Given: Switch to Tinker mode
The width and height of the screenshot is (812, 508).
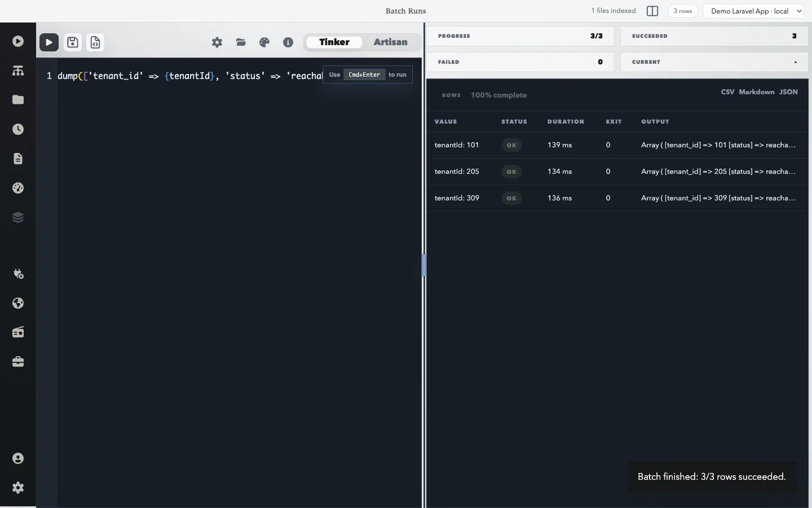Looking at the screenshot, I should click(334, 42).
